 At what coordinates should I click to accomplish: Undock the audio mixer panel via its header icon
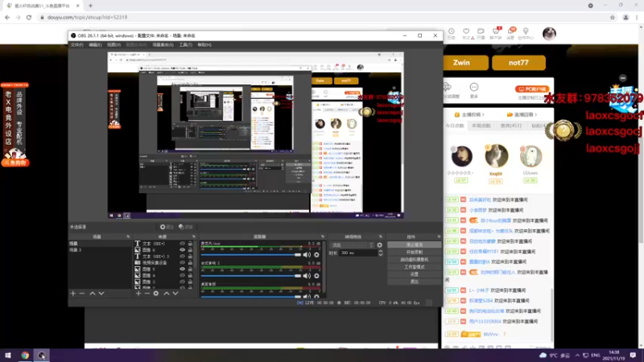click(x=323, y=237)
